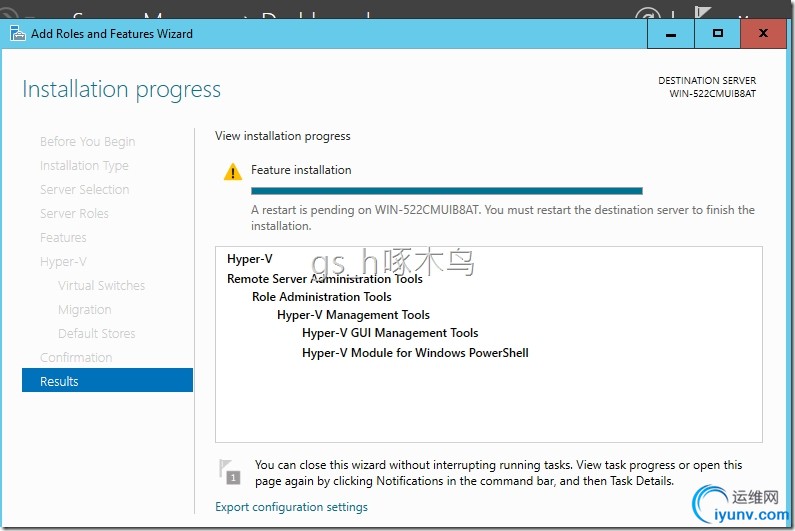The height and width of the screenshot is (531, 795).
Task: Select the Confirmation step in sidebar
Action: 76,357
